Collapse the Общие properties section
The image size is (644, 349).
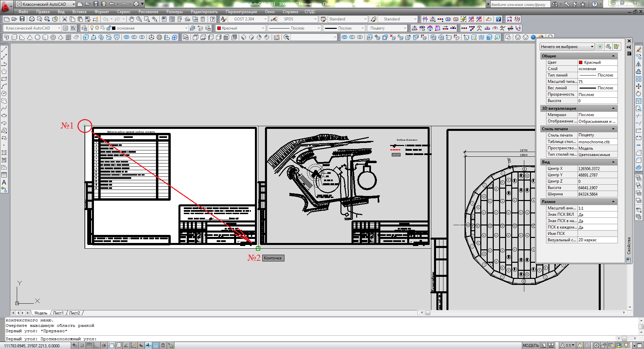coord(613,56)
